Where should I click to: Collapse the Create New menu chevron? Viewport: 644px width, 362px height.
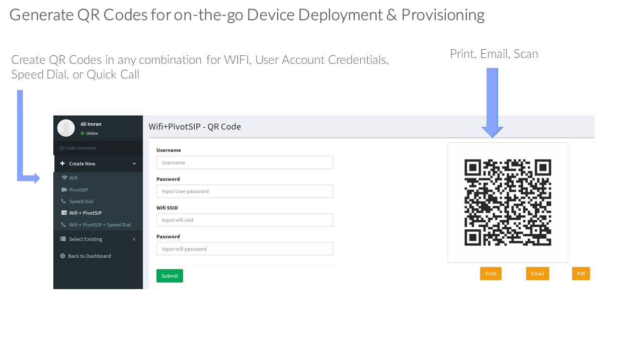(x=134, y=163)
